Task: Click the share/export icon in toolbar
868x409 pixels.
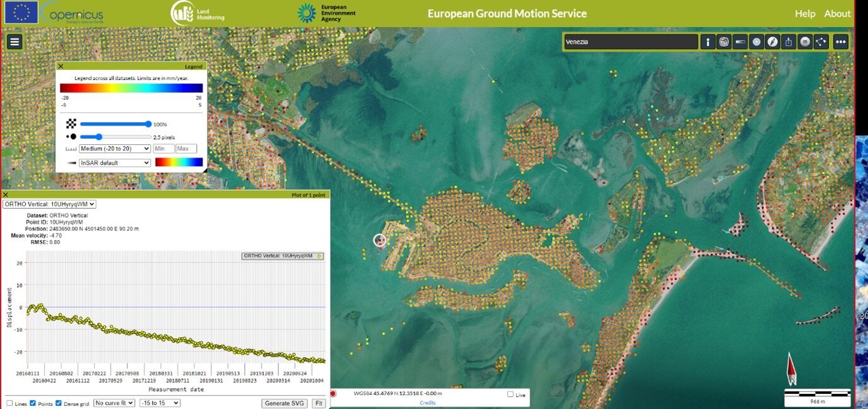Action: pos(789,42)
